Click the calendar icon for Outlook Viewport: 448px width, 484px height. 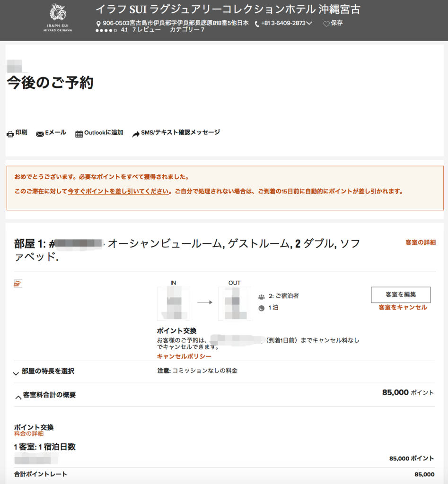(x=79, y=134)
